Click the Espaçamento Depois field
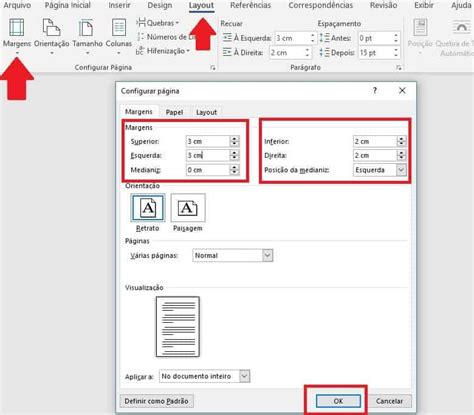474x415 pixels. point(375,53)
